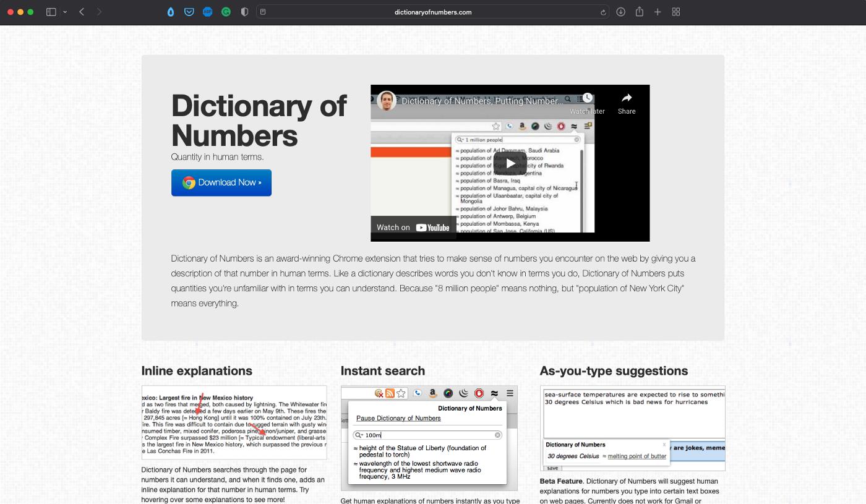Click the As-you-type suggestions screenshot thumbnail
866x504 pixels.
point(632,429)
